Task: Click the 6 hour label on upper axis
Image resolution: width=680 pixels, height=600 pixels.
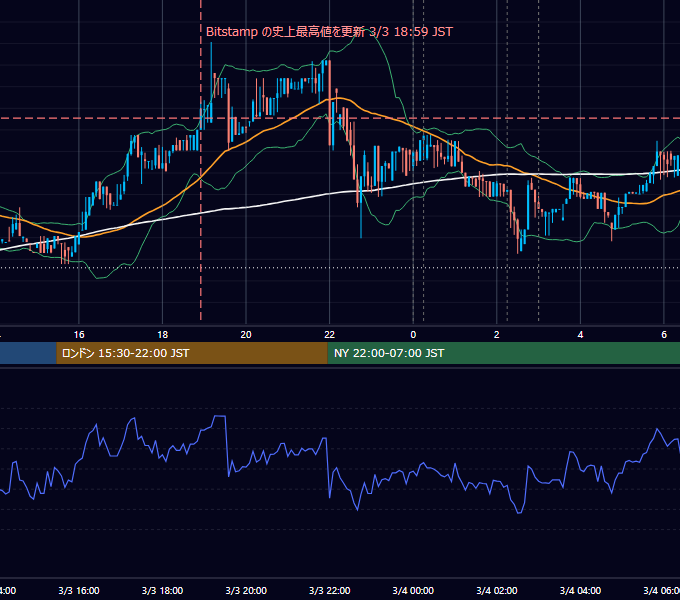Action: (x=664, y=334)
